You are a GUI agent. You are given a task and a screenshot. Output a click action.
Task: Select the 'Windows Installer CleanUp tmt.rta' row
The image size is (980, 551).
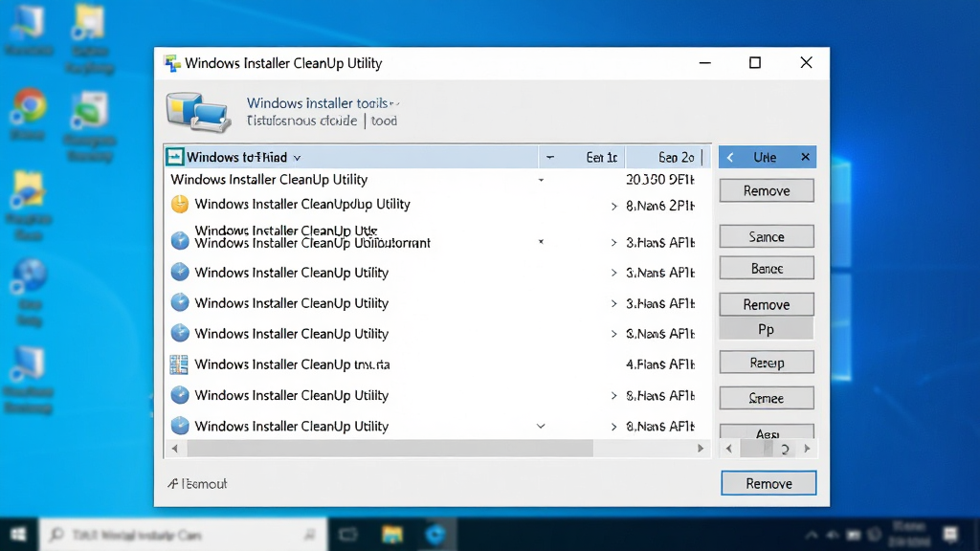click(437, 364)
